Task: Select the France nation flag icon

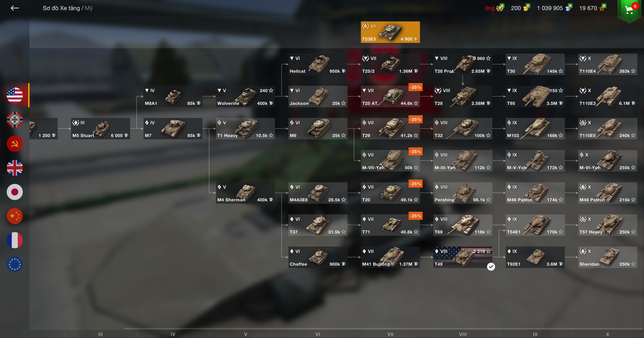Action: click(x=15, y=240)
